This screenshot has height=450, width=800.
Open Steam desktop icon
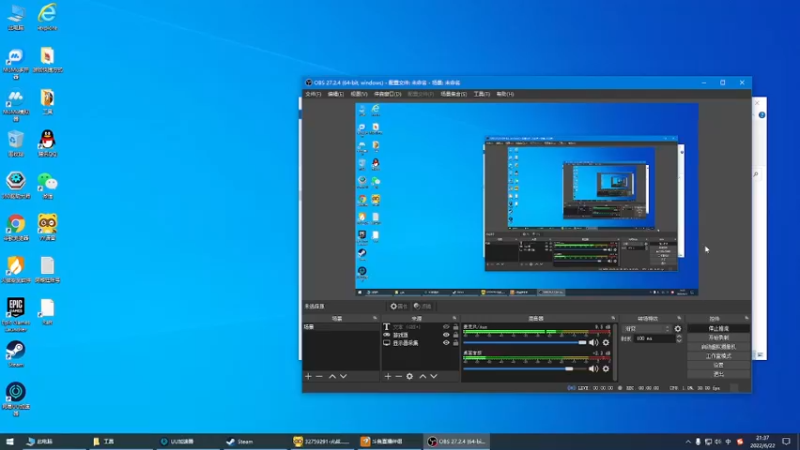pyautogui.click(x=16, y=354)
